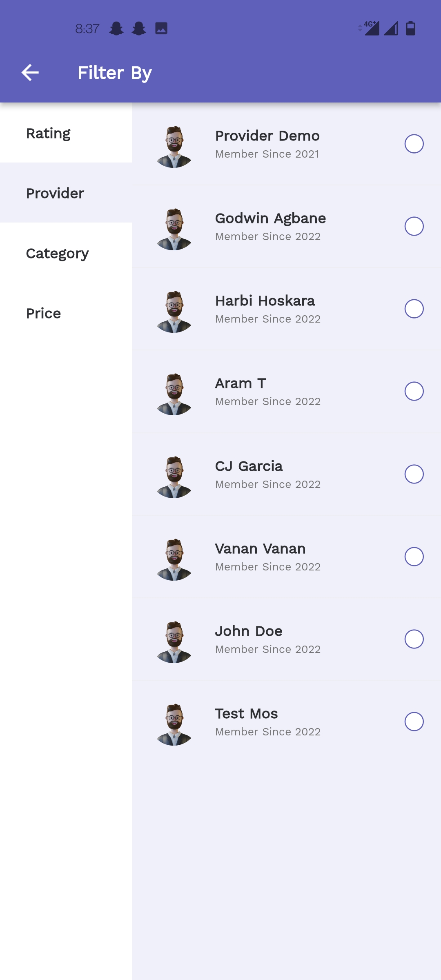
Task: Pick the Test Mos radio button
Action: tap(414, 722)
